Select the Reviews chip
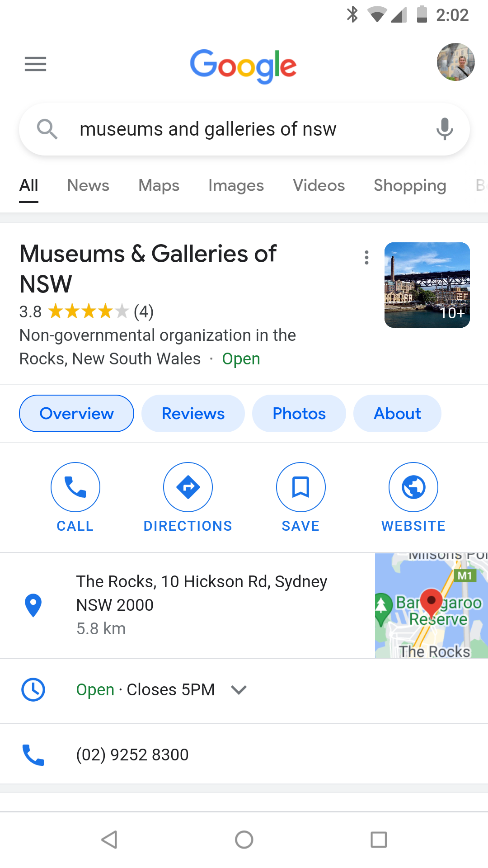The width and height of the screenshot is (488, 868). tap(193, 413)
